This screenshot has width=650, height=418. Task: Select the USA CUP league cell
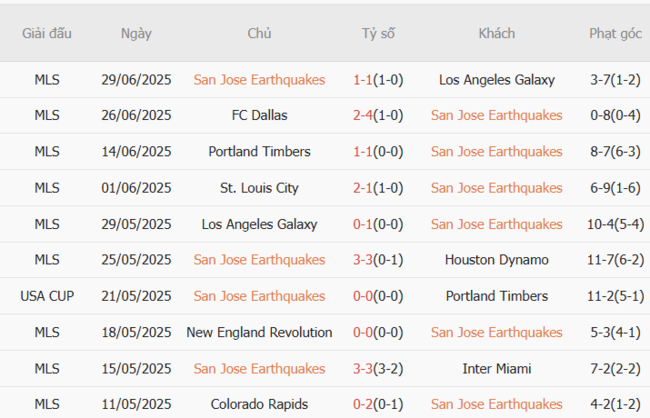click(47, 296)
